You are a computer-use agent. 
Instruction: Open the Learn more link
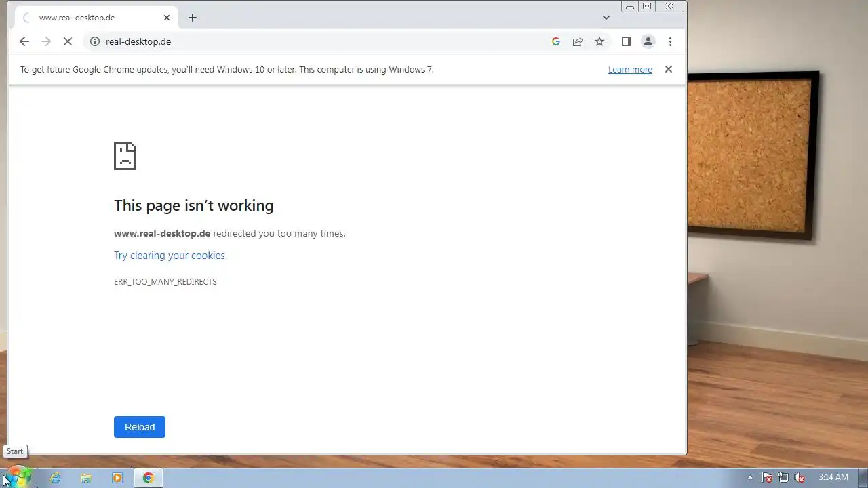630,69
